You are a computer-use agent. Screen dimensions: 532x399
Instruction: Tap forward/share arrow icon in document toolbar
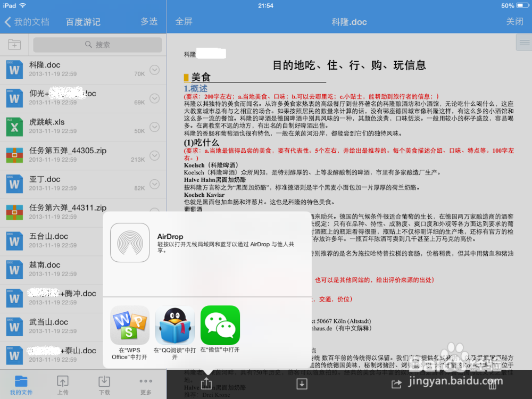click(397, 384)
